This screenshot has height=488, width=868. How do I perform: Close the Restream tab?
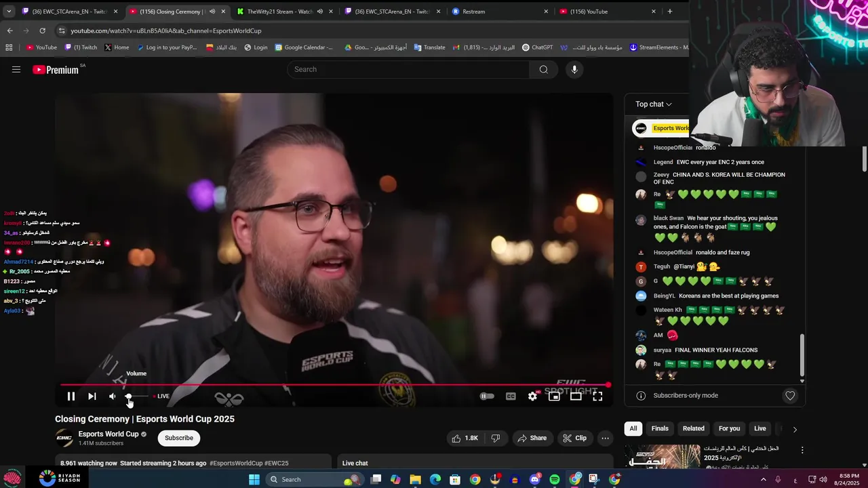click(x=546, y=12)
